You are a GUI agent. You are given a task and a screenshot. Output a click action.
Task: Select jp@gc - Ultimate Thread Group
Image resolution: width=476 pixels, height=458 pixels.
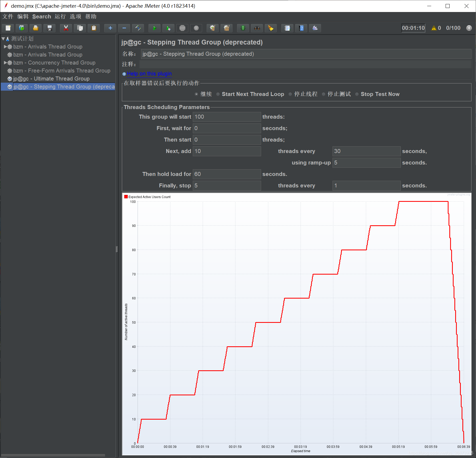(x=51, y=79)
